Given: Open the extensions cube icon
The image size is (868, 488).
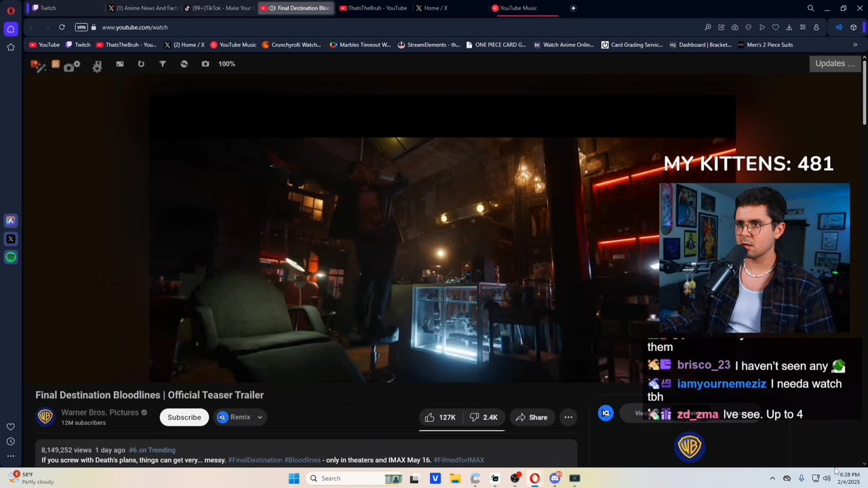Looking at the screenshot, I should (x=853, y=27).
